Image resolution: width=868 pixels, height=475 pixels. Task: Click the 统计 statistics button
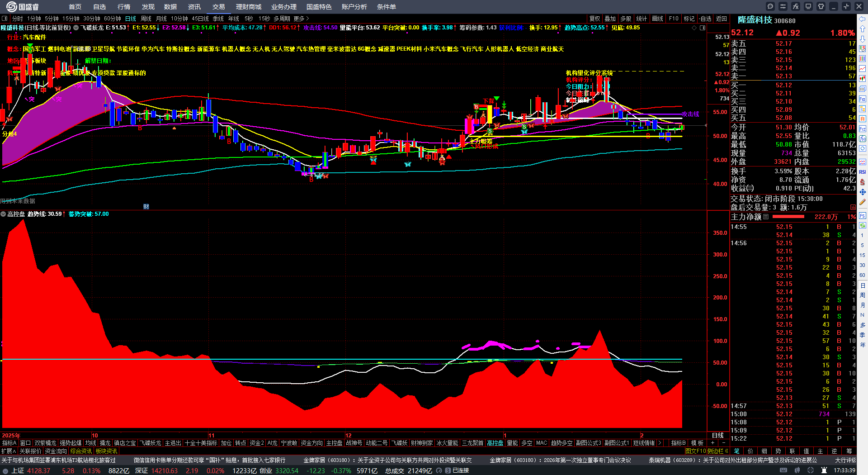coord(642,19)
